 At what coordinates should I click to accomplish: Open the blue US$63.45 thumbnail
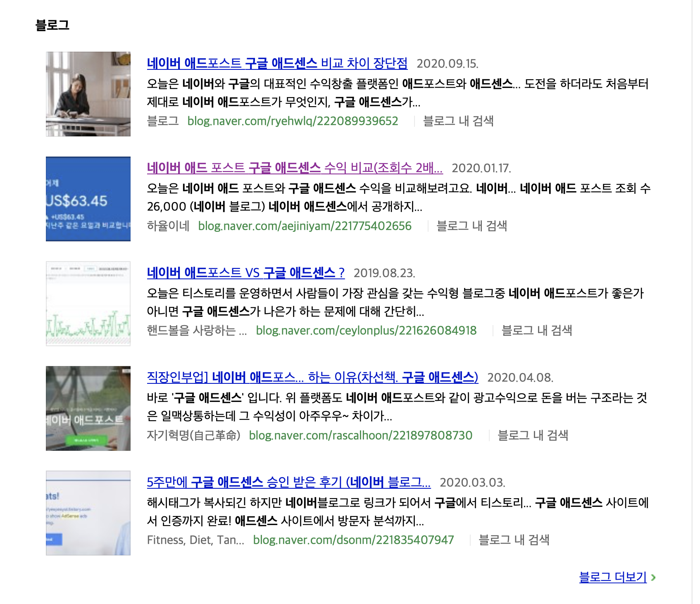[x=88, y=199]
